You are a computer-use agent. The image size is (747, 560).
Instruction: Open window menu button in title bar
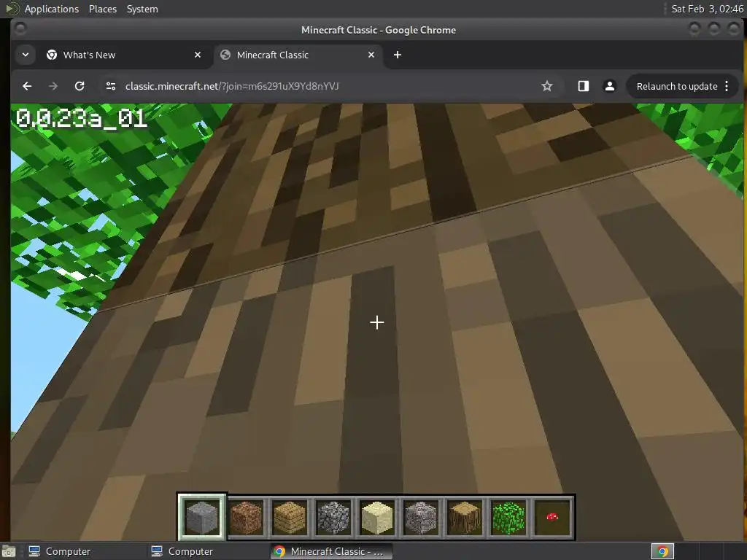20,28
